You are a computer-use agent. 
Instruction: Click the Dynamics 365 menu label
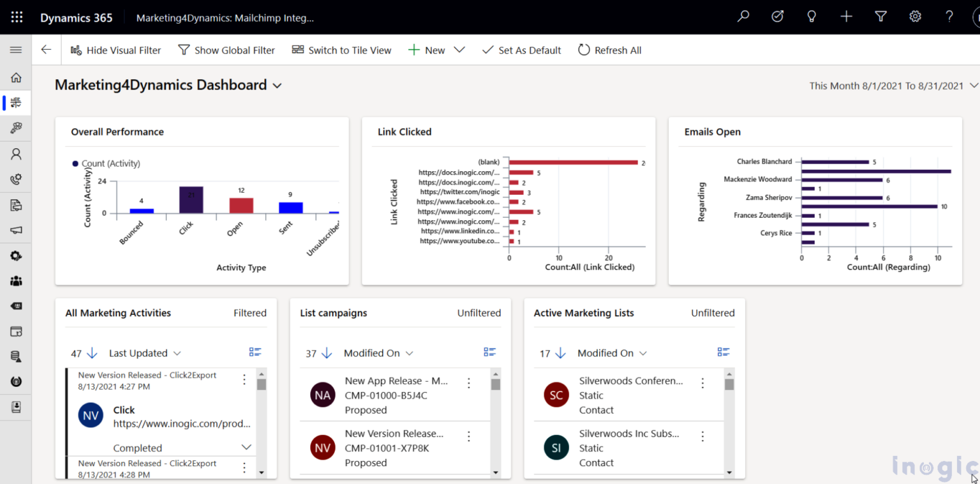click(76, 17)
